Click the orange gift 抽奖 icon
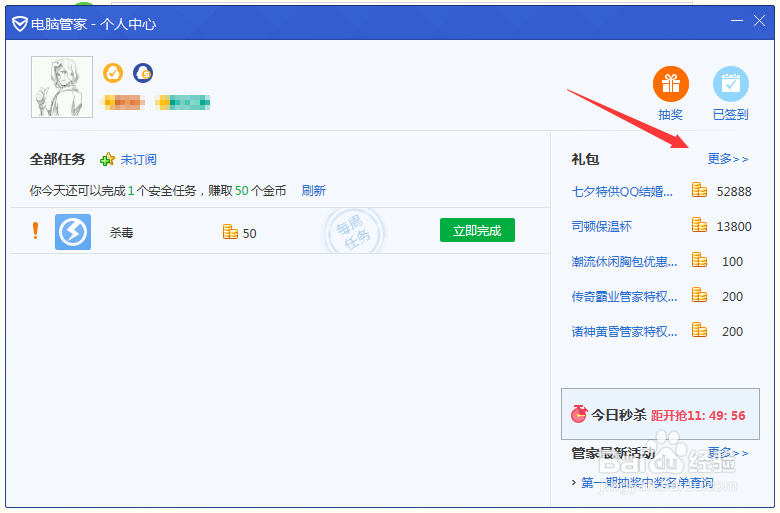This screenshot has width=780, height=513. pyautogui.click(x=671, y=84)
